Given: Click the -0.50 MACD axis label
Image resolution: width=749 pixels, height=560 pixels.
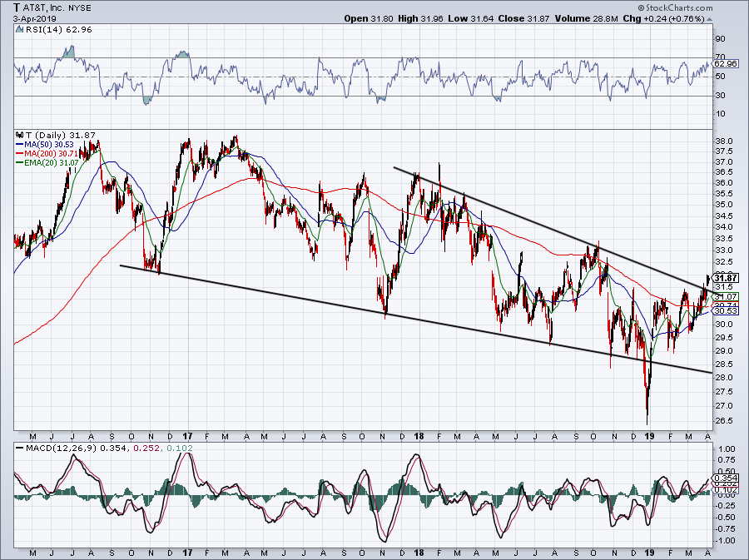Looking at the screenshot, I should [x=725, y=518].
